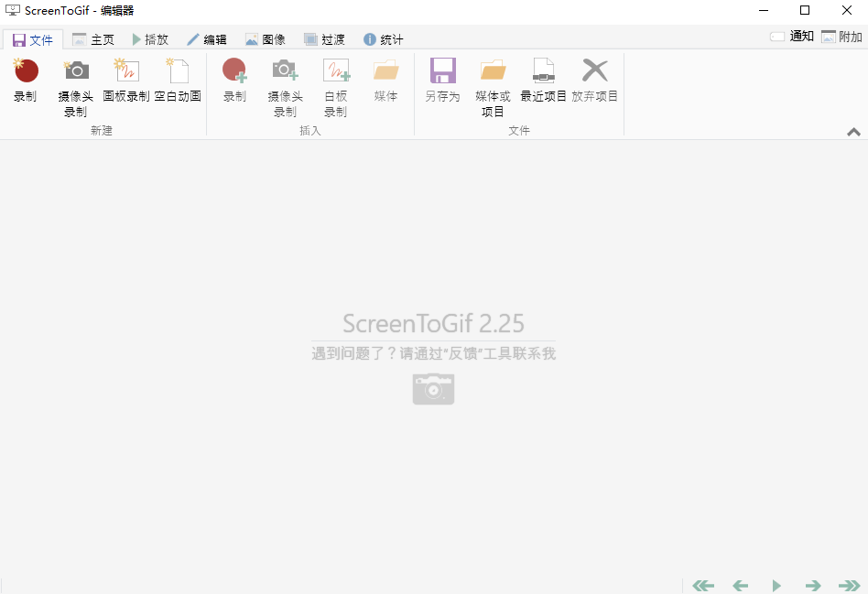Start a new 录制 in the 新建 group

(26, 81)
